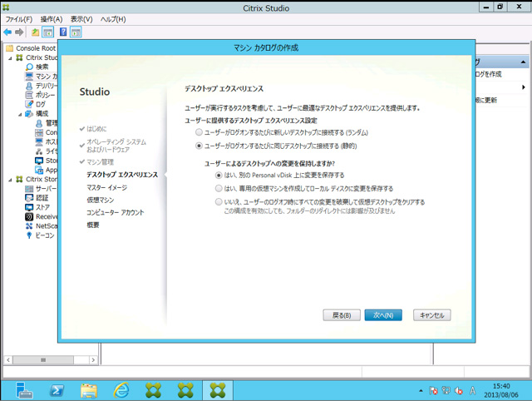Toggle the Show/Hide Console Tree icon
Screen dimensions: 532x401
(48, 32)
